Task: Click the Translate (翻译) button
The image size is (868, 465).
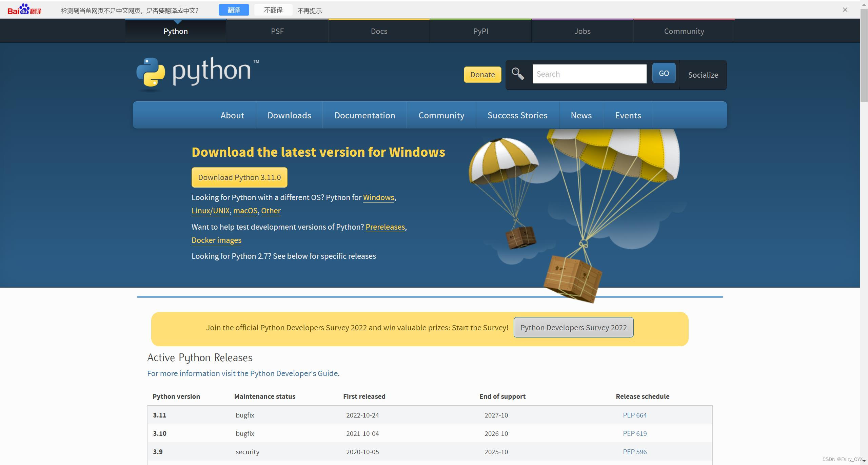Action: 234,10
